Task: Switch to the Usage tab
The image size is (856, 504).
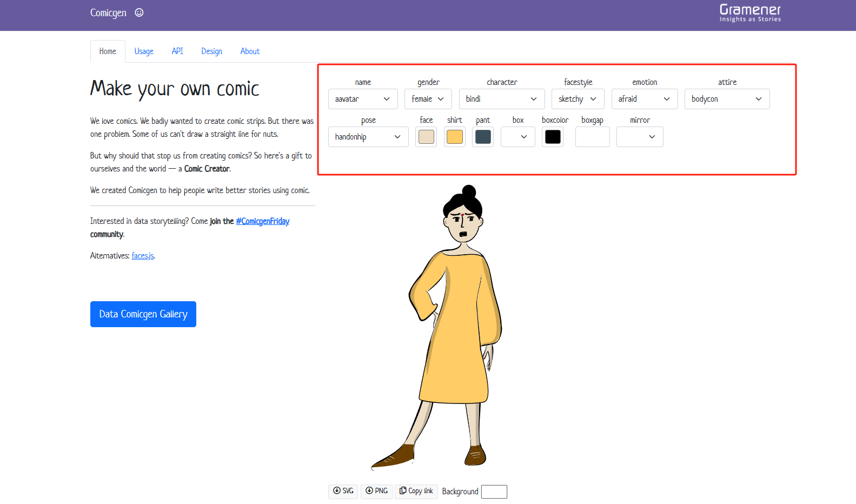Action: point(144,51)
